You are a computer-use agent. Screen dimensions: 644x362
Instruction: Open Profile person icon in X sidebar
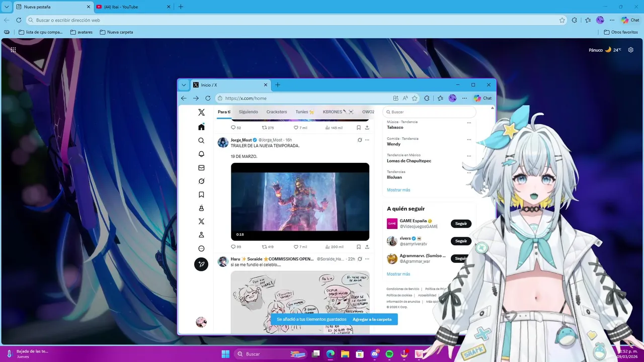click(x=201, y=235)
